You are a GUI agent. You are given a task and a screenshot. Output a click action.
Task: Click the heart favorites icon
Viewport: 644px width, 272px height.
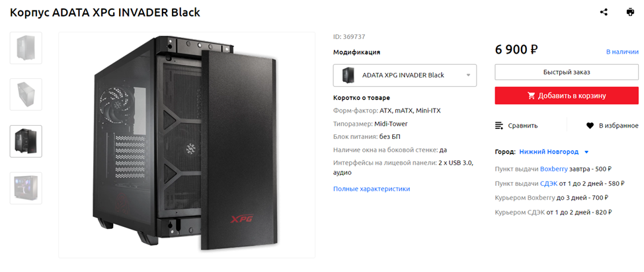(x=590, y=125)
